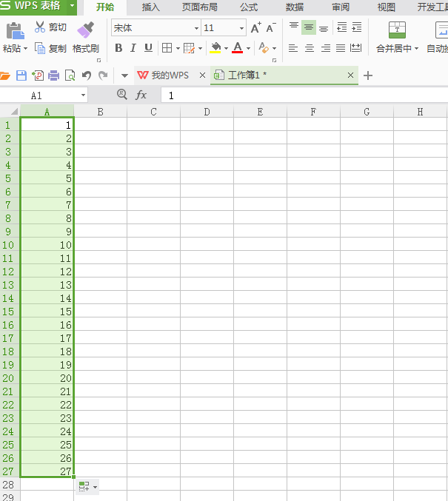Open Name Box A1 dropdown
This screenshot has width=448, height=501.
(83, 95)
